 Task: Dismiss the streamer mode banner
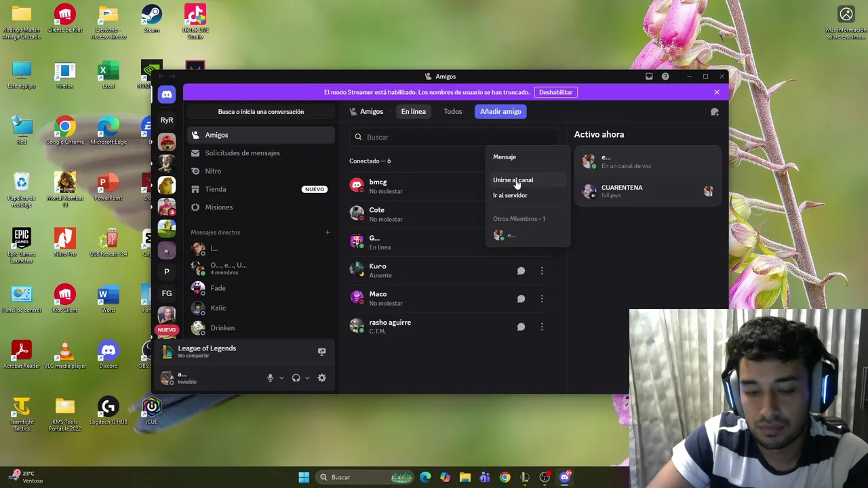click(717, 92)
